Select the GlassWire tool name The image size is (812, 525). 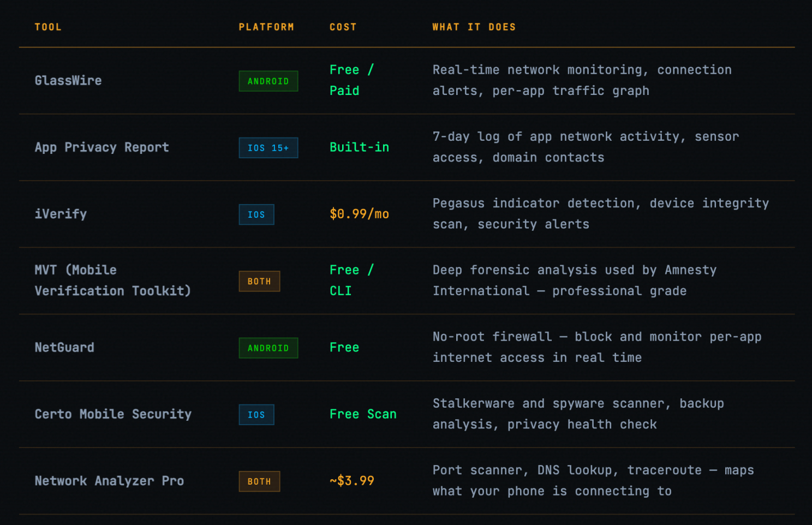[68, 81]
